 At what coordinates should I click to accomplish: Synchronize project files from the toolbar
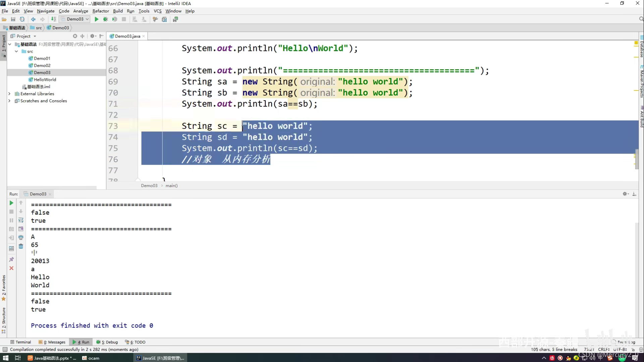(x=22, y=19)
